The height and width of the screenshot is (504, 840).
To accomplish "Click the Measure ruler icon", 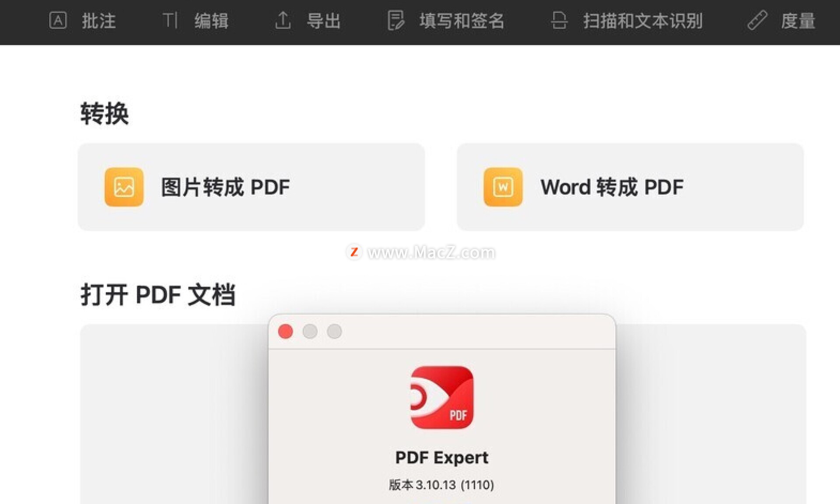I will tap(757, 21).
